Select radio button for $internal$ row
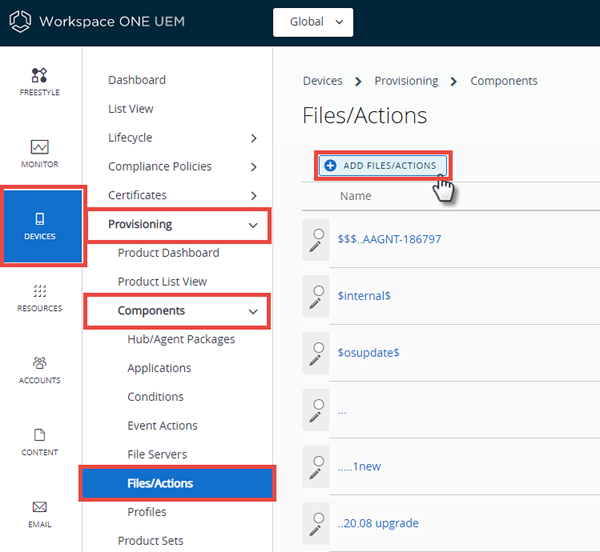Screen dimensions: 600x552 click(x=319, y=291)
